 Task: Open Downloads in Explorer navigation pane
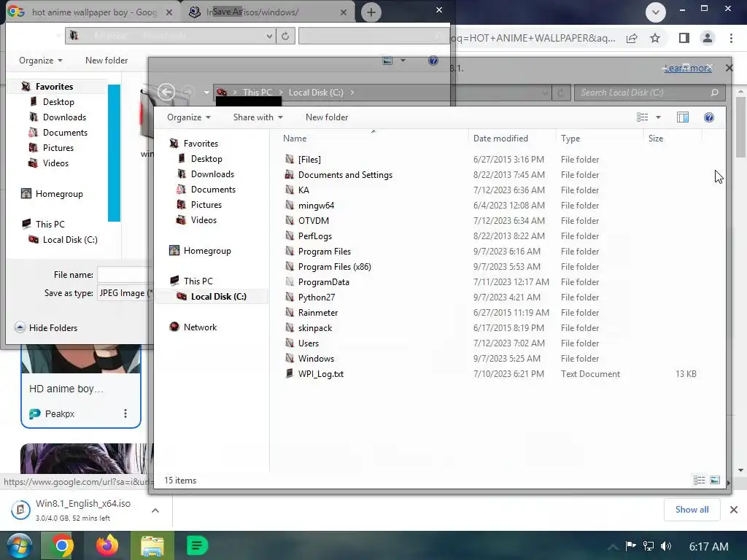[x=212, y=174]
